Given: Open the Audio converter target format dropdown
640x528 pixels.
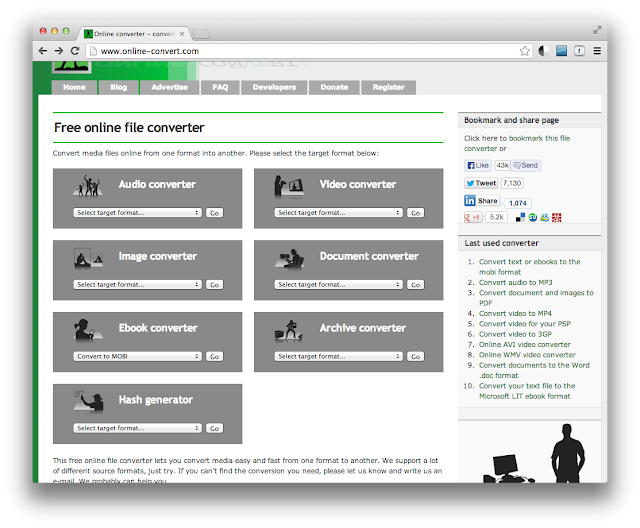Looking at the screenshot, I should point(137,213).
